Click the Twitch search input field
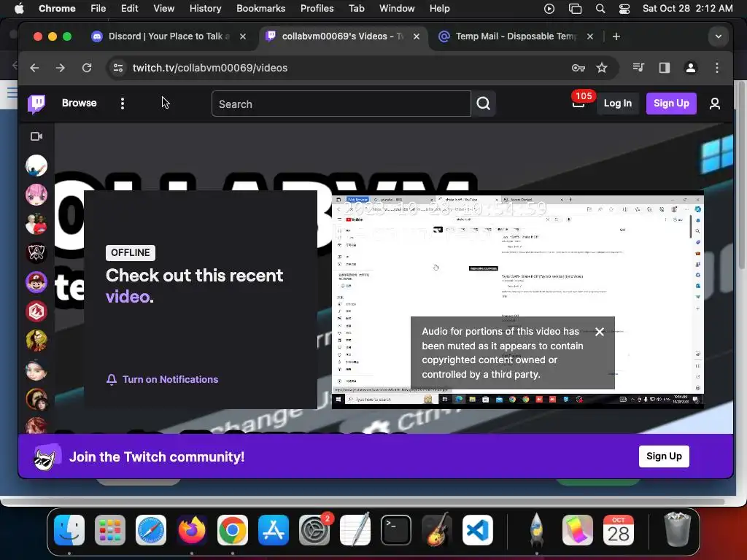The width and height of the screenshot is (747, 560). click(x=341, y=104)
